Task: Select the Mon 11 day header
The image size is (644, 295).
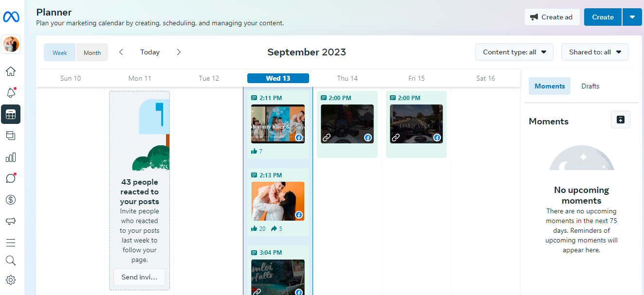Action: [140, 78]
